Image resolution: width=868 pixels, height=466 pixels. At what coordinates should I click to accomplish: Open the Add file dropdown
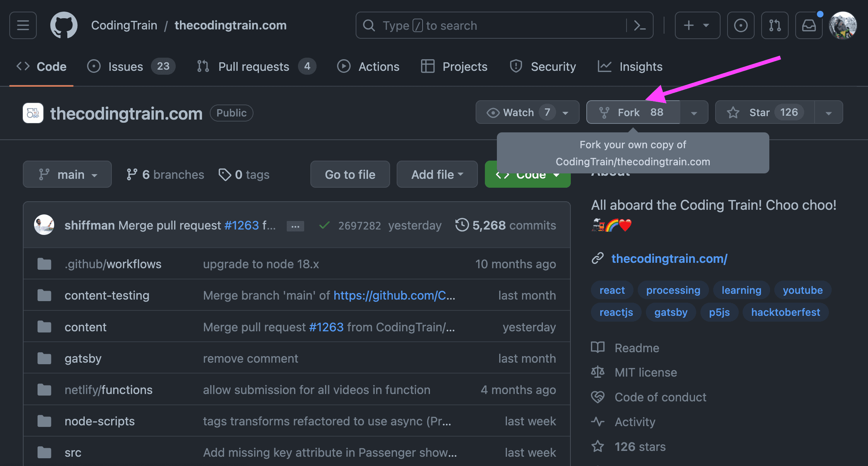[437, 175]
